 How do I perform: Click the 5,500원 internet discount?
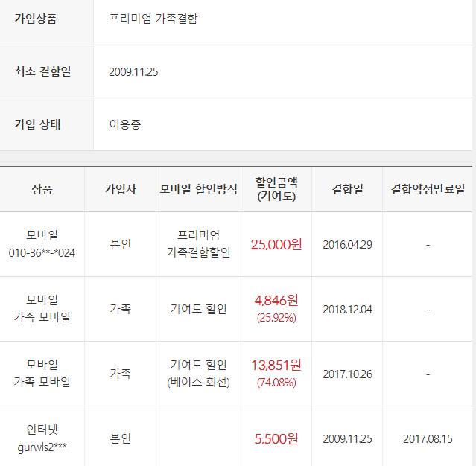click(x=276, y=439)
